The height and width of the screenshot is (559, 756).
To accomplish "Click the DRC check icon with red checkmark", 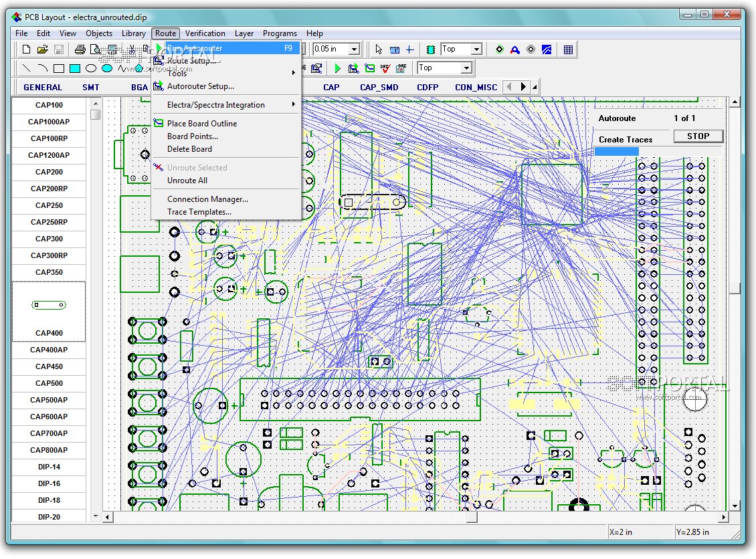I will coord(385,68).
